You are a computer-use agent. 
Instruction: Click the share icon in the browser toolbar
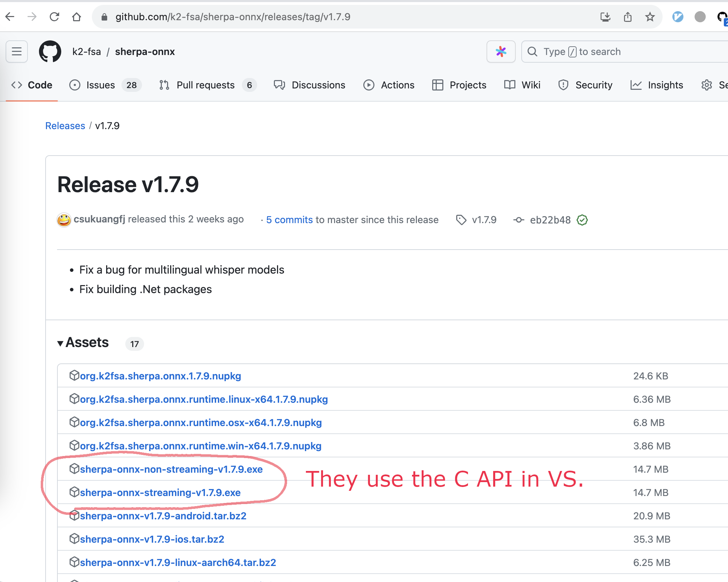(627, 17)
